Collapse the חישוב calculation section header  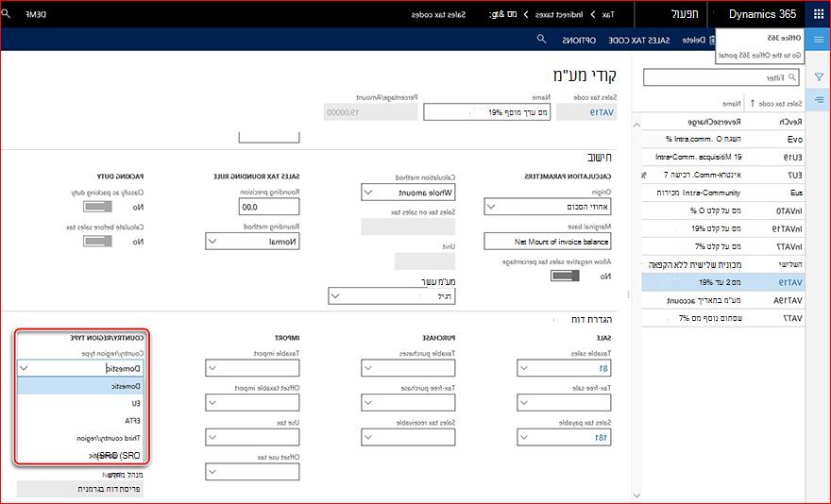coord(600,158)
